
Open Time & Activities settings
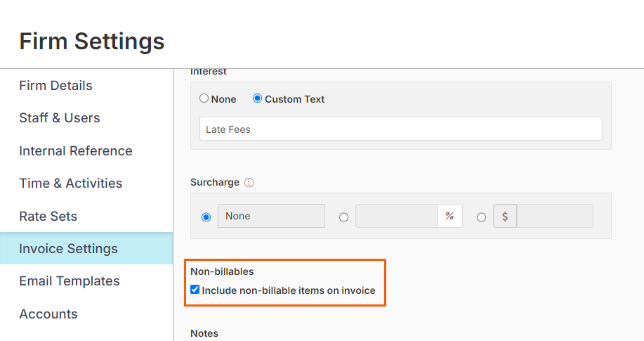(71, 184)
